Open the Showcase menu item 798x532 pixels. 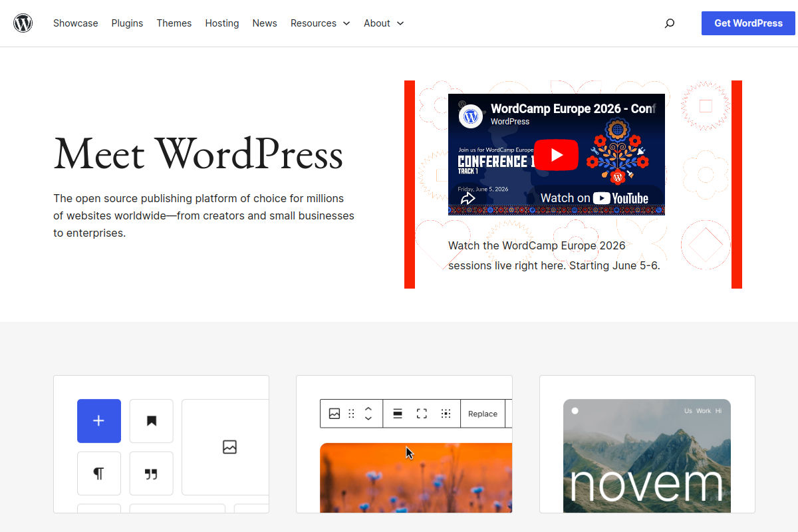coord(76,23)
